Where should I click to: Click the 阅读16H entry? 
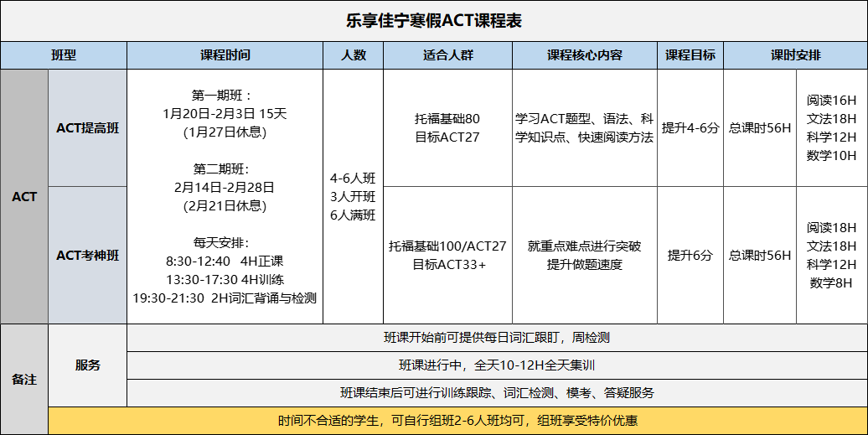click(x=831, y=101)
